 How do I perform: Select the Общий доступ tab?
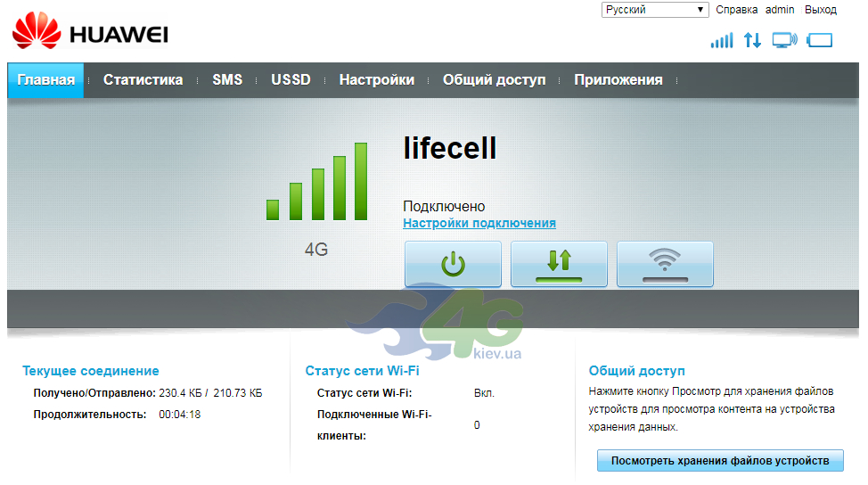tap(495, 79)
